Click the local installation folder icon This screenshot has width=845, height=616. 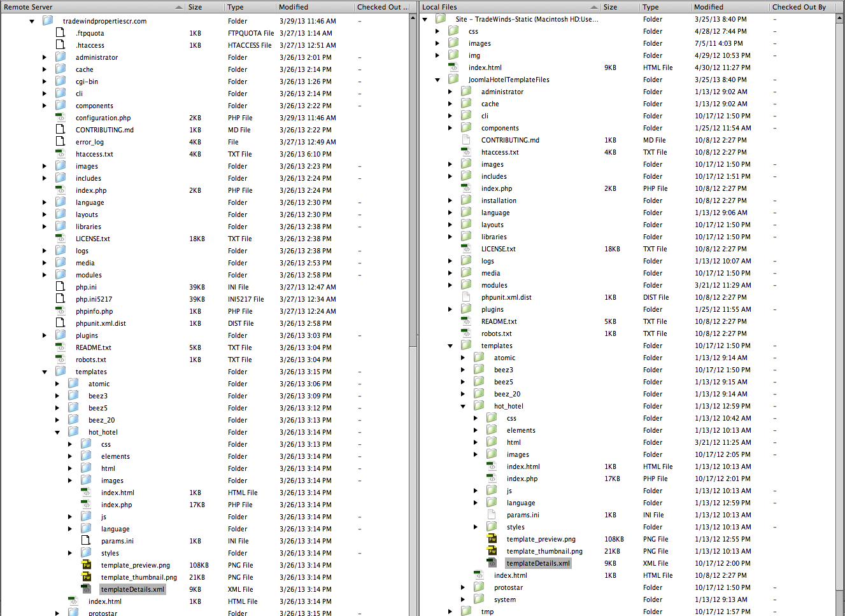coord(466,200)
